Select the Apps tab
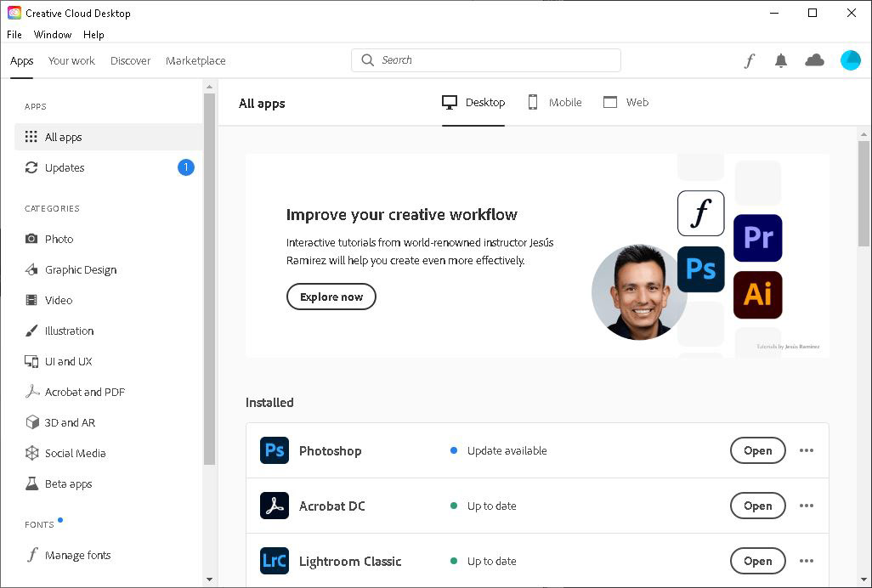Image resolution: width=872 pixels, height=588 pixels. pyautogui.click(x=22, y=60)
